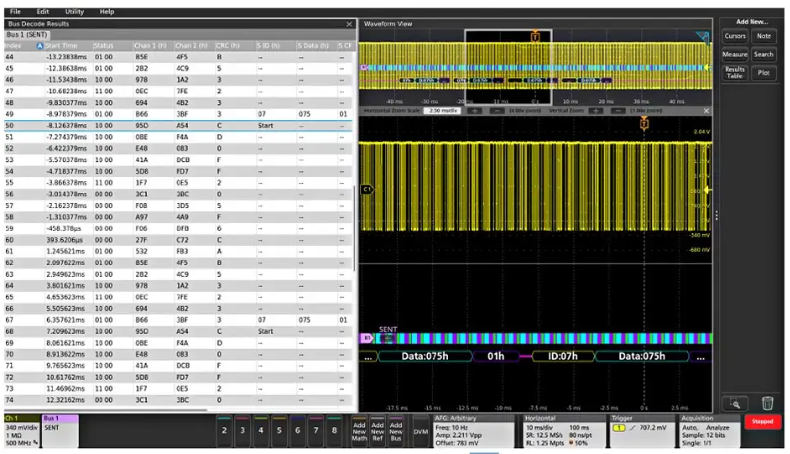Open the Help menu
The width and height of the screenshot is (790, 454).
(x=106, y=11)
